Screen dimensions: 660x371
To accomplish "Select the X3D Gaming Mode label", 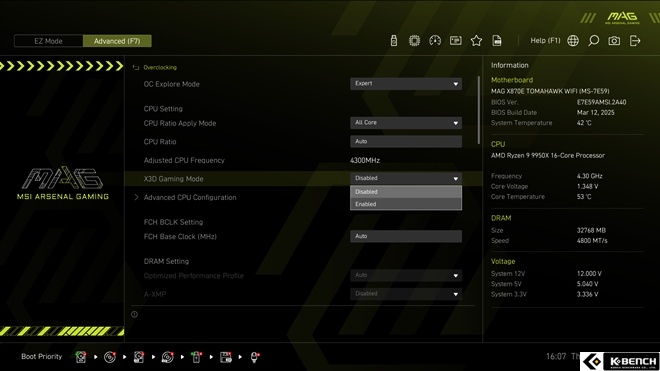I will click(x=173, y=179).
